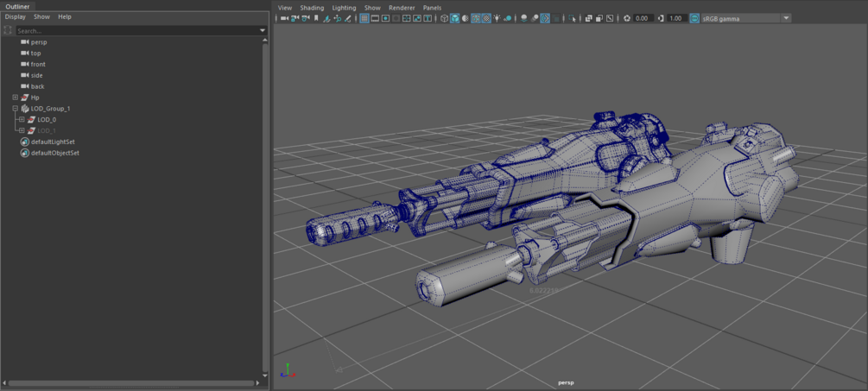This screenshot has height=391, width=868.
Task: Click the Exposure aperture icon
Action: click(627, 18)
